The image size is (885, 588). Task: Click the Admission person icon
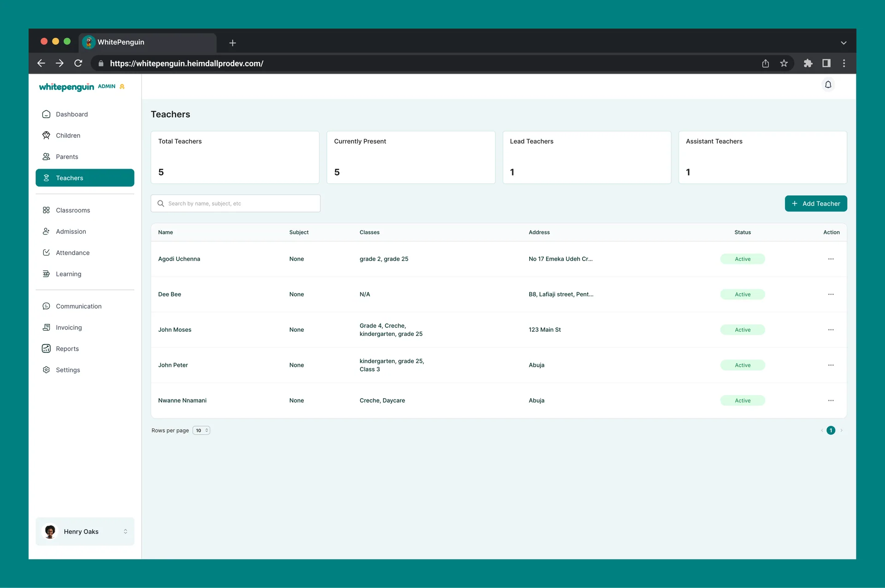46,231
